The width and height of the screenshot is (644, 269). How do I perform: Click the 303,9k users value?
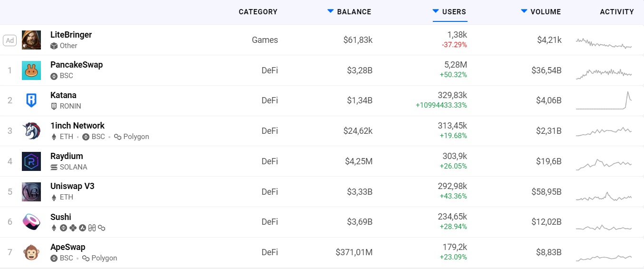pos(454,156)
